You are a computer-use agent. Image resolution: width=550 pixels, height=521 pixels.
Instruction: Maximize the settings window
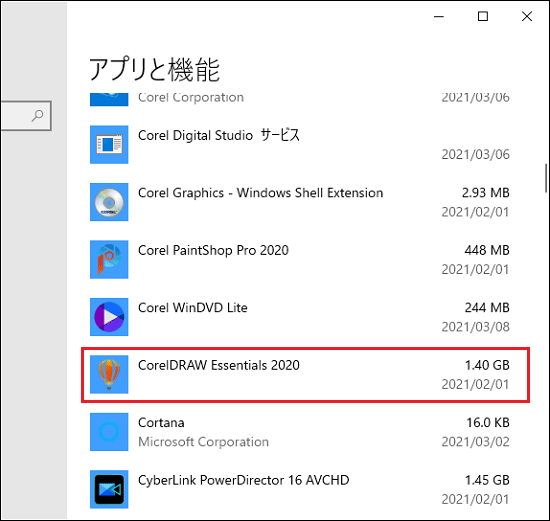(x=483, y=16)
